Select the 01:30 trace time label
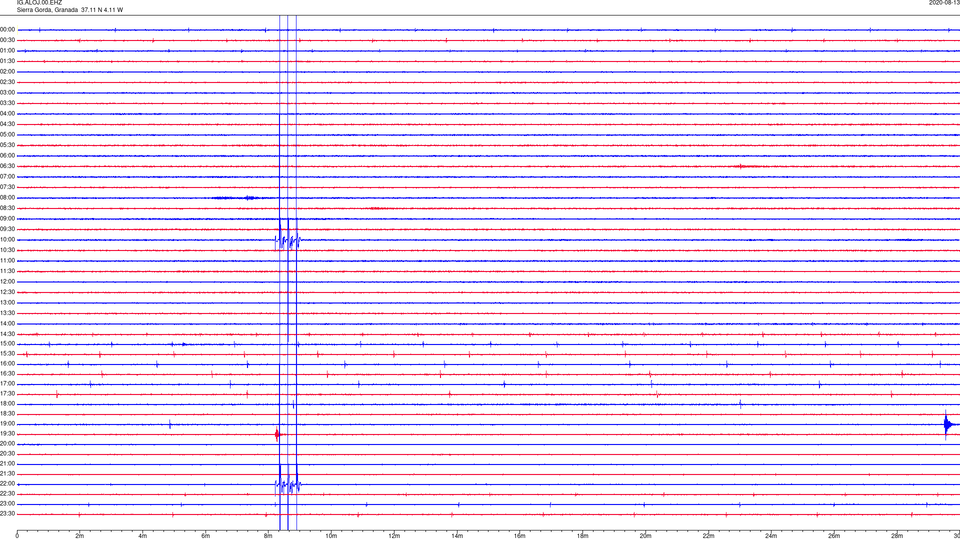Image resolution: width=960 pixels, height=540 pixels. coord(8,61)
